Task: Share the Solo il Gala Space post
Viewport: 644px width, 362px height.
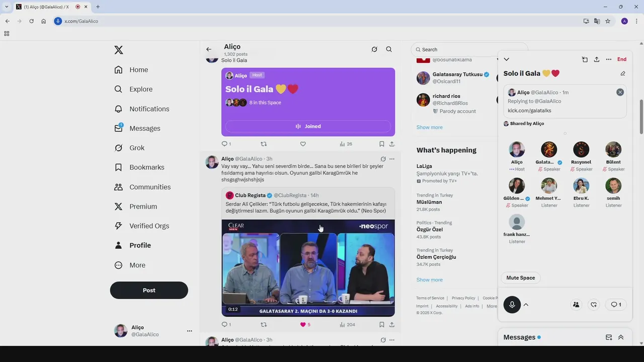Action: pyautogui.click(x=392, y=144)
